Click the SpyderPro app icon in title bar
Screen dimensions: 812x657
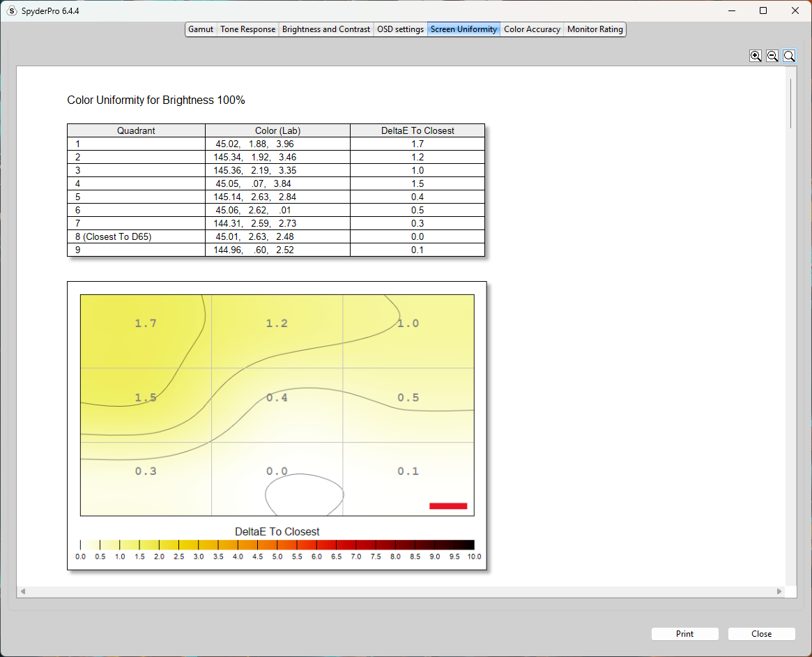[11, 11]
